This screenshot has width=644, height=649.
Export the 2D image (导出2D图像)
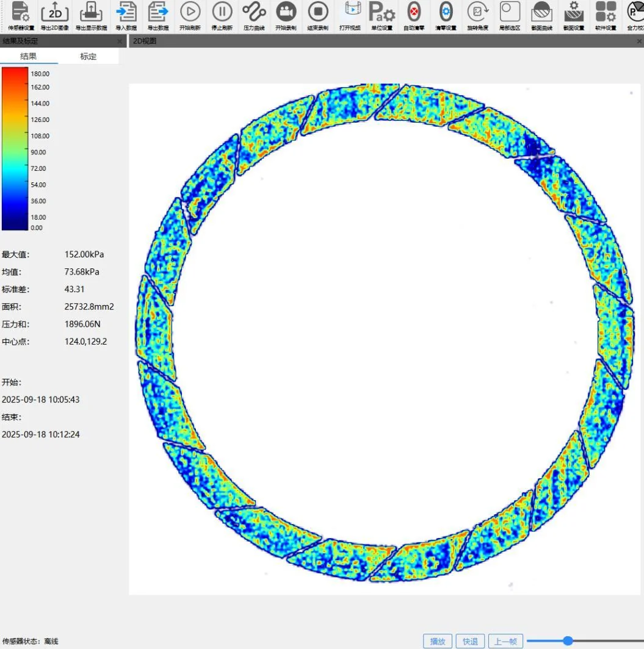click(55, 16)
